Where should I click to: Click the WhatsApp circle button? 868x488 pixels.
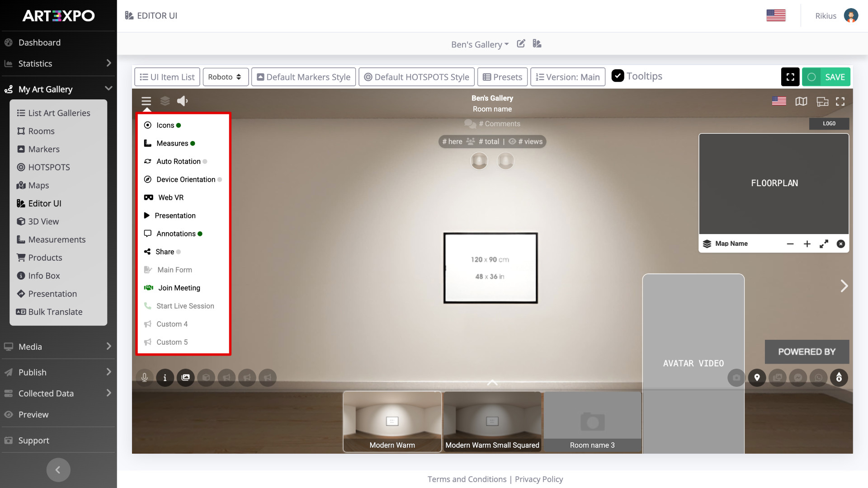(x=819, y=378)
